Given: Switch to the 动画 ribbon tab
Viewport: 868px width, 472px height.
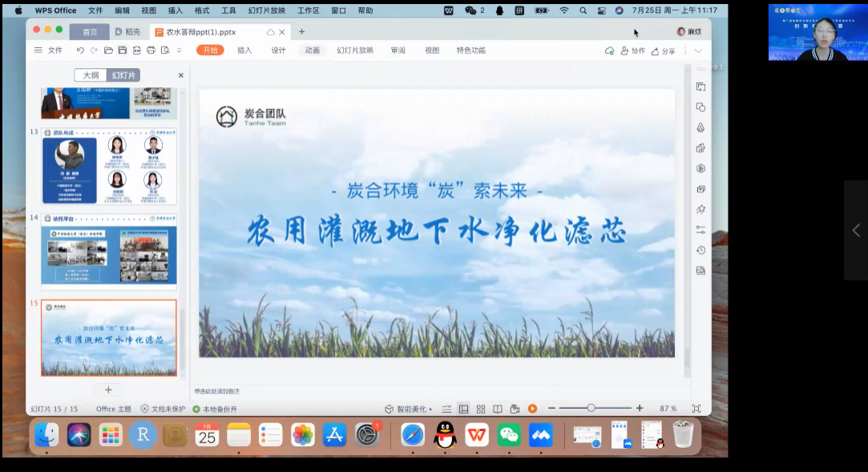Looking at the screenshot, I should [314, 50].
